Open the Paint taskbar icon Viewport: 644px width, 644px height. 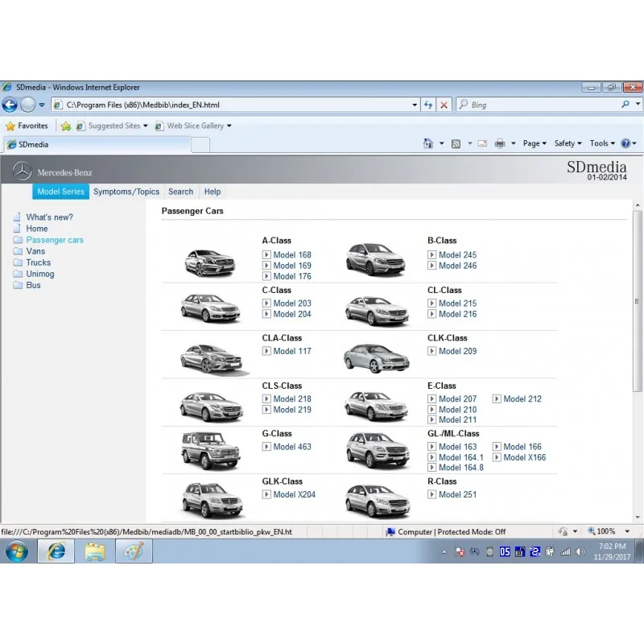(x=134, y=551)
